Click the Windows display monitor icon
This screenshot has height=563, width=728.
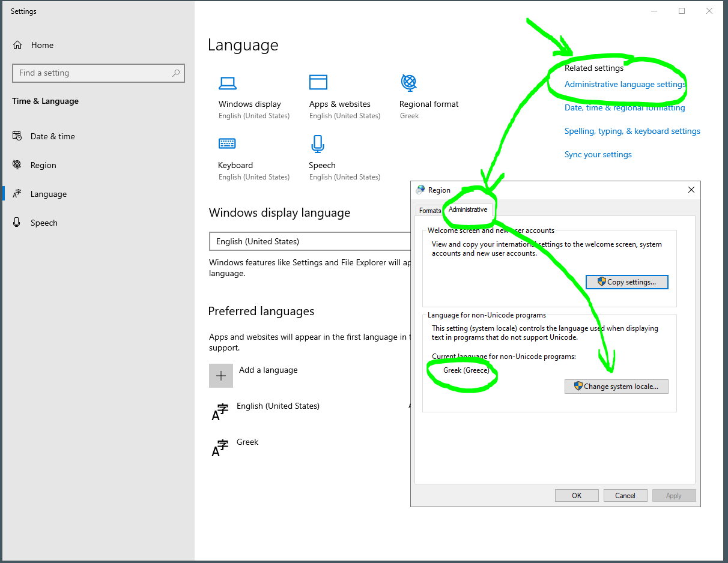[x=228, y=83]
